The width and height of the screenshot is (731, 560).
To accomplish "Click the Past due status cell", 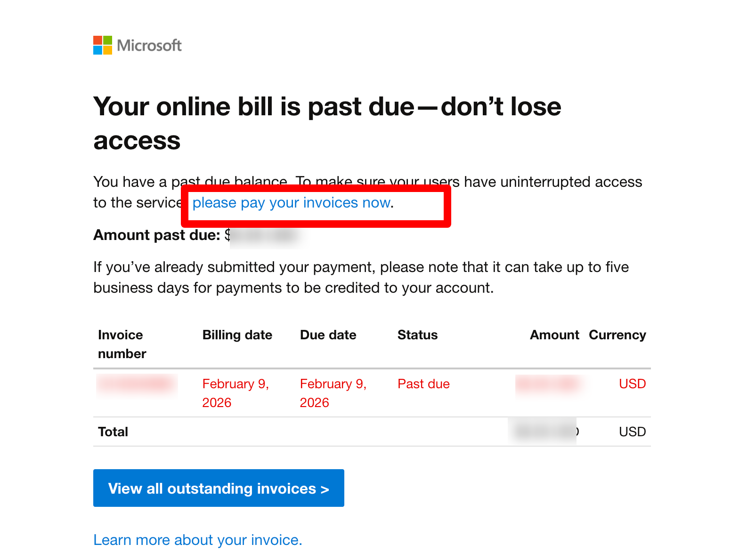I will 423,384.
